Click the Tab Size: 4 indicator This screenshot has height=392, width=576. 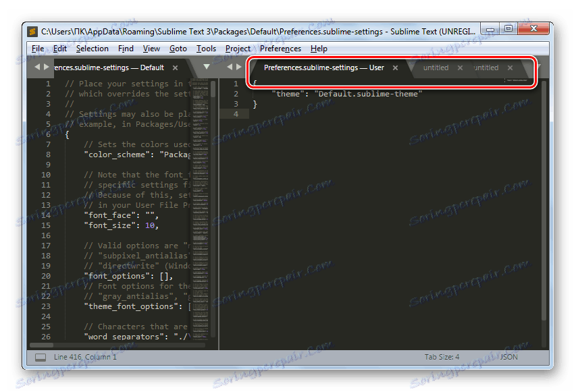442,356
